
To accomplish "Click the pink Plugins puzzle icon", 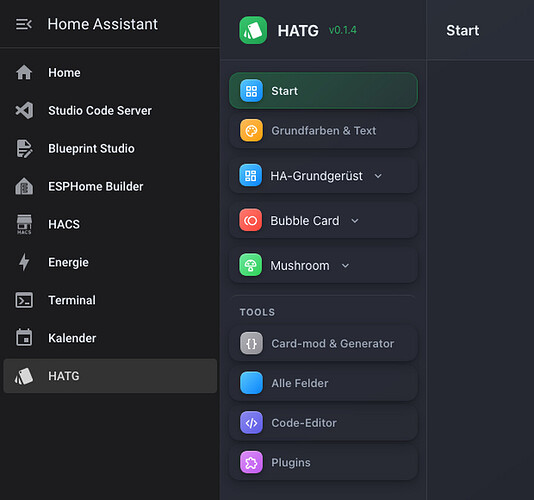I will (x=251, y=462).
